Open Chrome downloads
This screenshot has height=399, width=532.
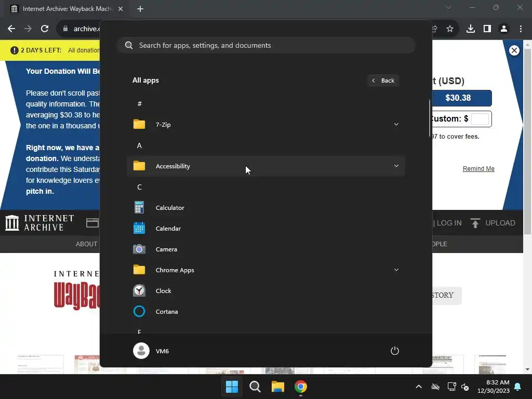click(471, 29)
